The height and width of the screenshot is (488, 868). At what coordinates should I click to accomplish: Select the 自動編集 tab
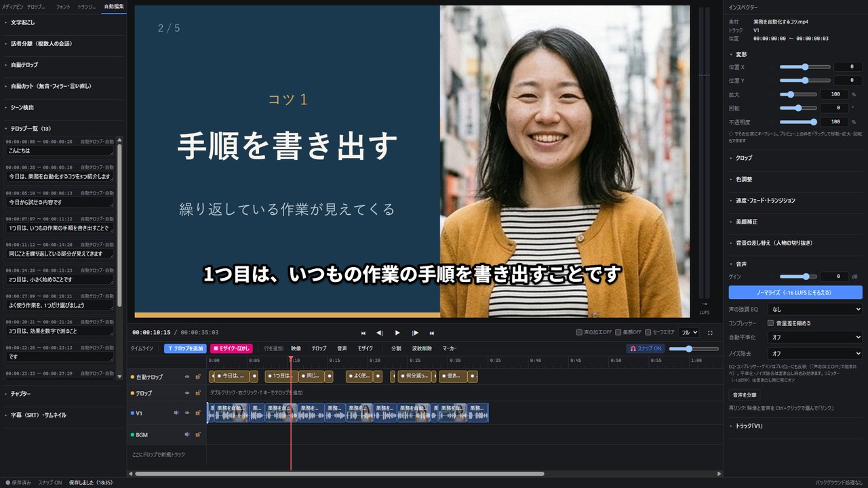[x=113, y=6]
